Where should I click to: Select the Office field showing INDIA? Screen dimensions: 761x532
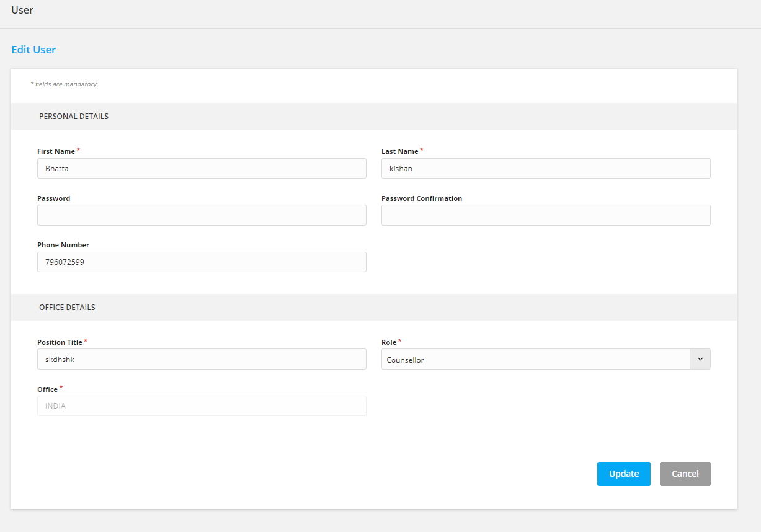click(202, 406)
